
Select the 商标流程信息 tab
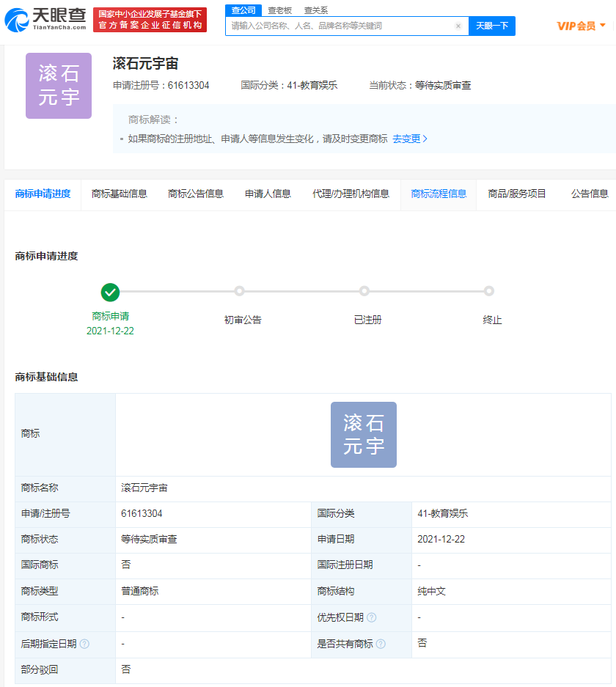point(439,194)
